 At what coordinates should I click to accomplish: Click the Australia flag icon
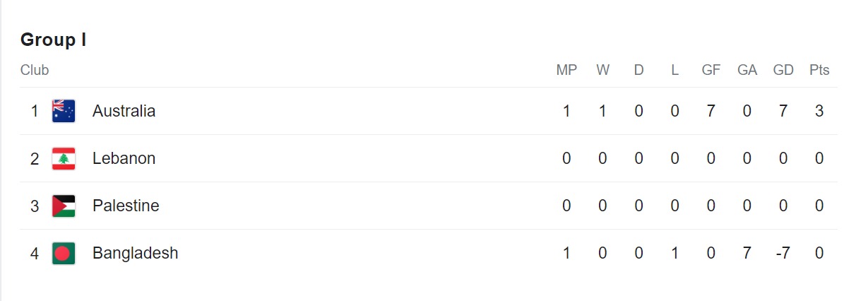coord(64,111)
